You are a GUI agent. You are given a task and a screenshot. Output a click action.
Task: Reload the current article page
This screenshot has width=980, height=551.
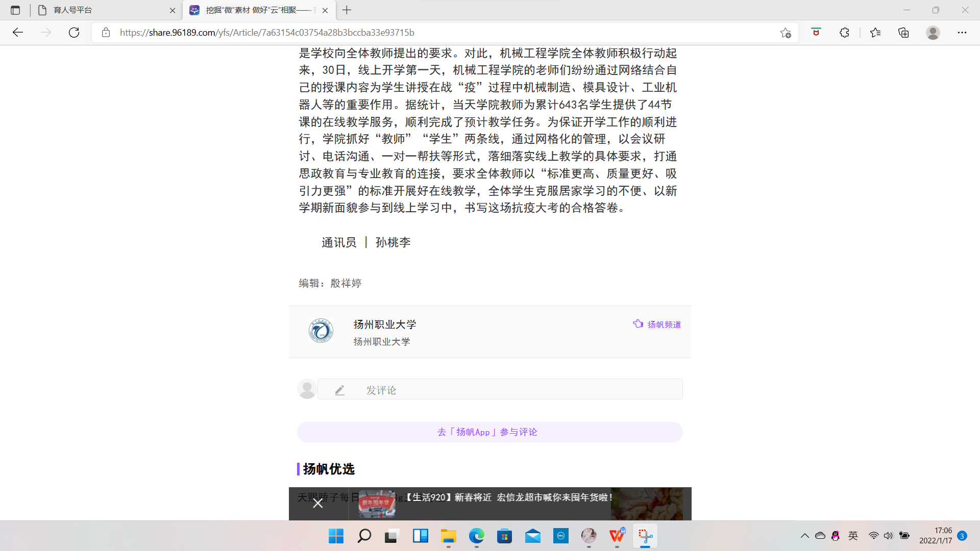[74, 33]
